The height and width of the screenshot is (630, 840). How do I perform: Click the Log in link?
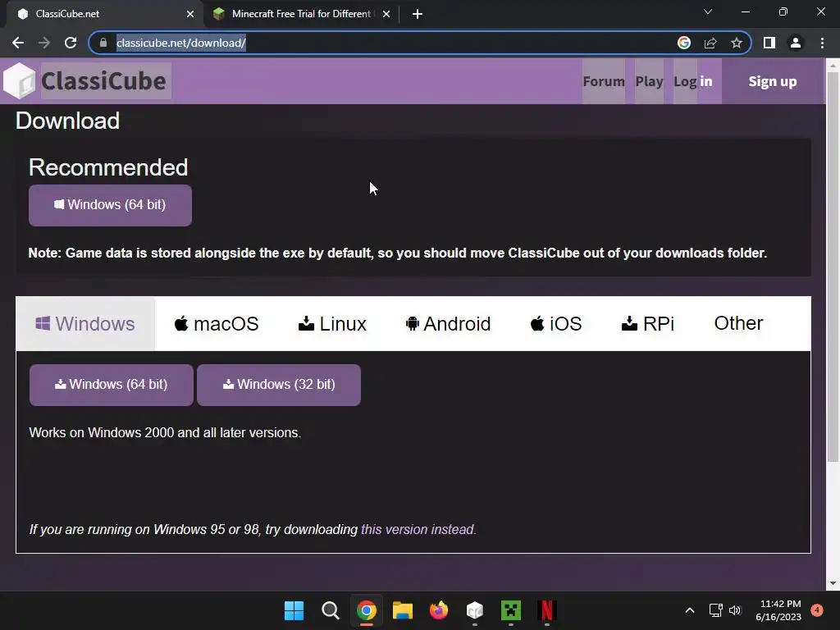click(692, 81)
